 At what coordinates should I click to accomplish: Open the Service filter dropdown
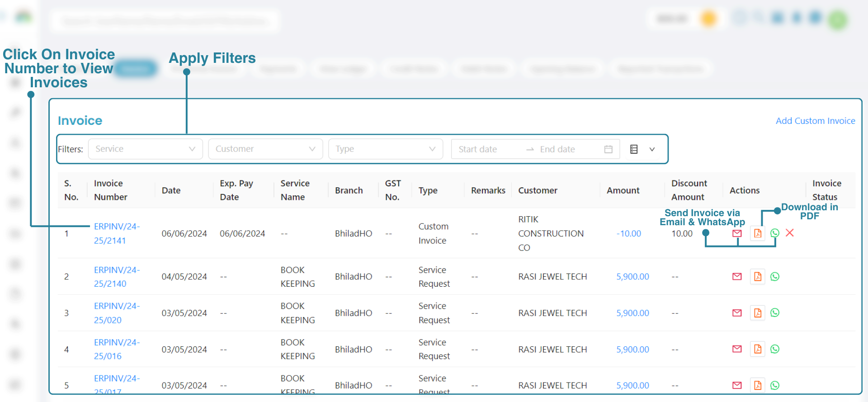[x=146, y=149]
